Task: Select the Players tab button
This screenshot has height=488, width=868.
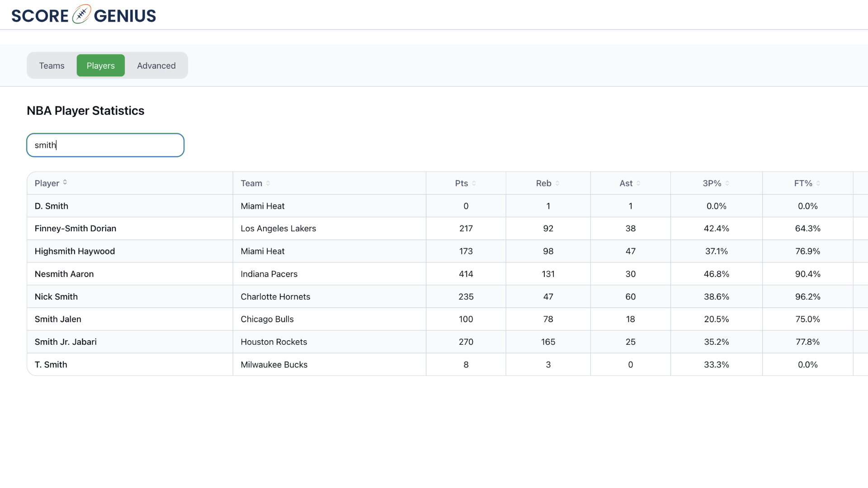Action: click(100, 65)
